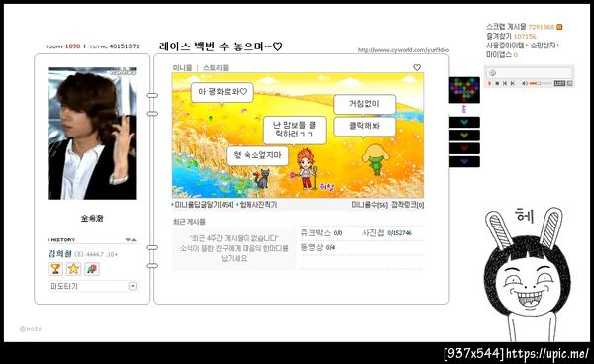
Task: Select the yellow heart menu tab
Action: [x=464, y=136]
